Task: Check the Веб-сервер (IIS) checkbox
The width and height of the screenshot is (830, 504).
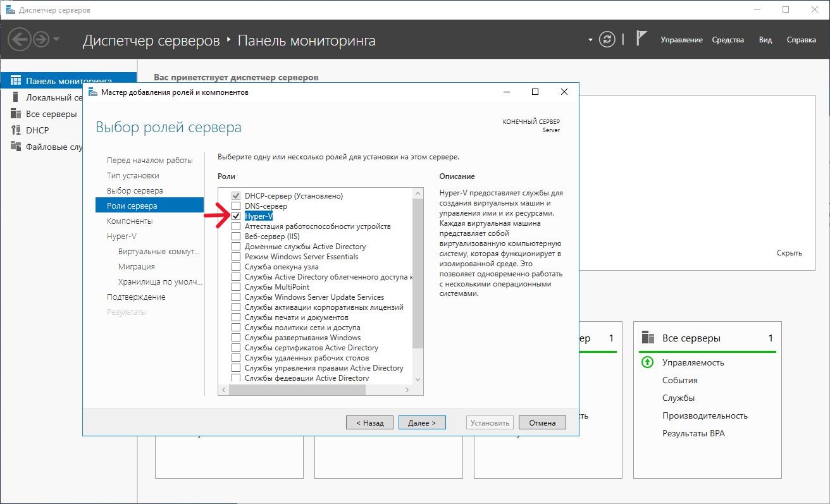Action: coord(236,237)
